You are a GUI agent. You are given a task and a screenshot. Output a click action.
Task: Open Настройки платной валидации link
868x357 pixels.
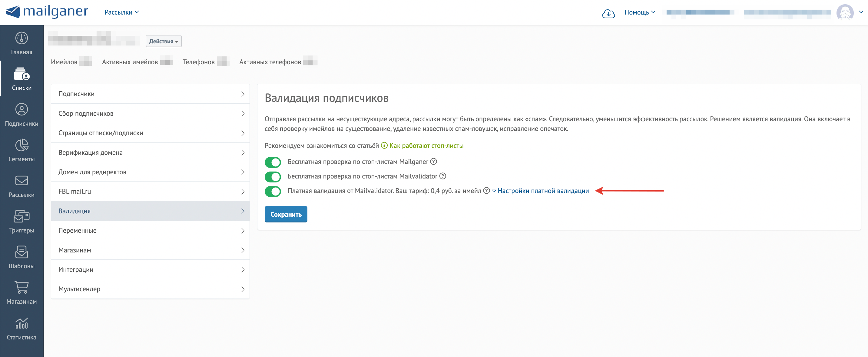point(543,191)
